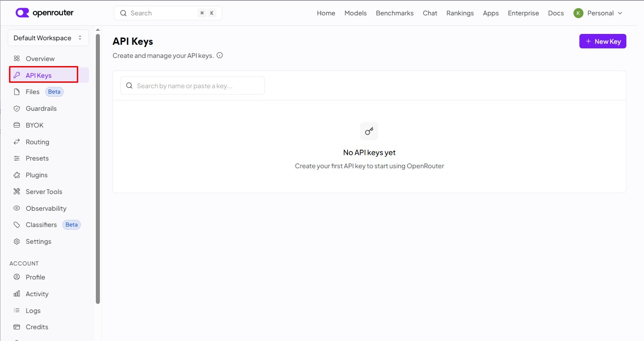Click the Plugins puzzle icon
This screenshot has height=341, width=644.
pyautogui.click(x=17, y=175)
